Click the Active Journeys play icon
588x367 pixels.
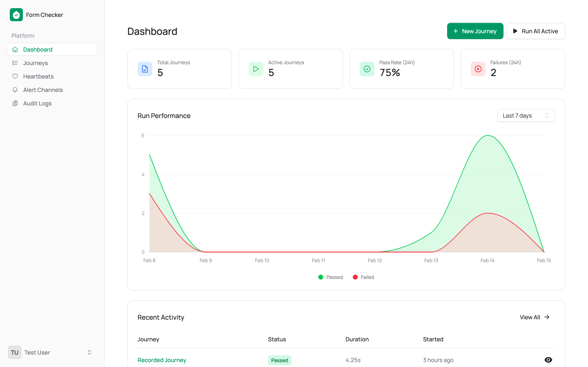(256, 69)
